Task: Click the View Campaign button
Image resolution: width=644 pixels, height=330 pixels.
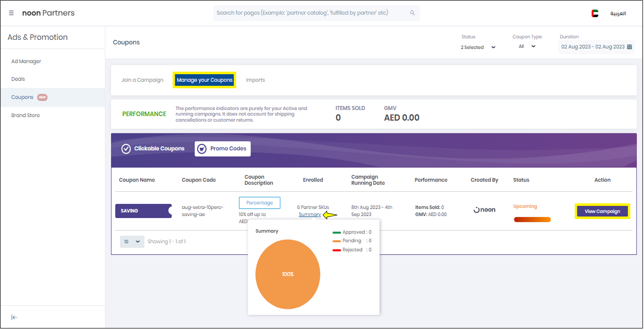Action: (x=603, y=211)
